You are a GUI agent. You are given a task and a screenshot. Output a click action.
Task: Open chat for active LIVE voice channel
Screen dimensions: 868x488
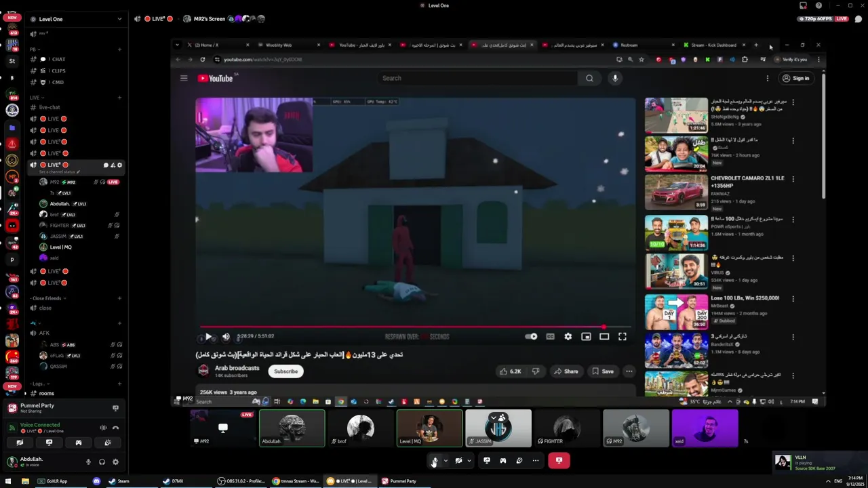point(106,165)
